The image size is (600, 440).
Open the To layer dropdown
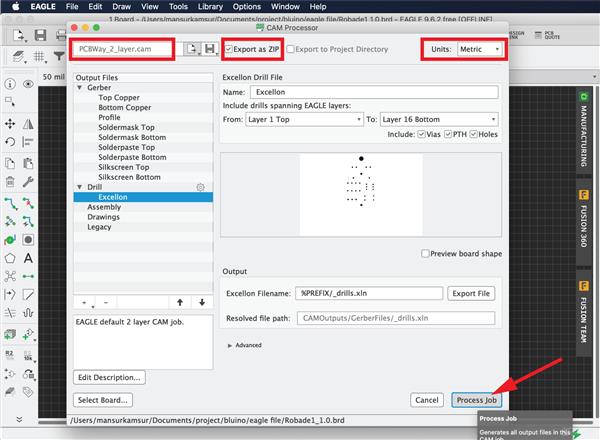coord(437,118)
